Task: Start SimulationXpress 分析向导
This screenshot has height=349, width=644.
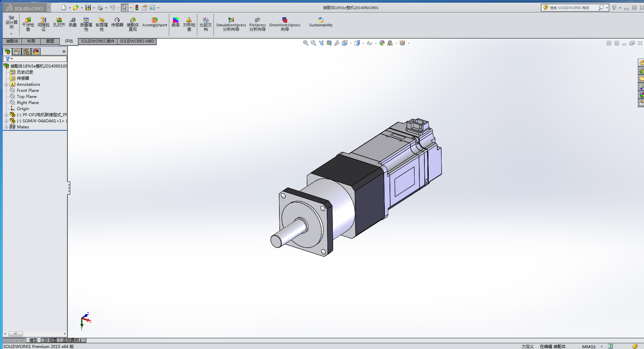Action: point(231,24)
